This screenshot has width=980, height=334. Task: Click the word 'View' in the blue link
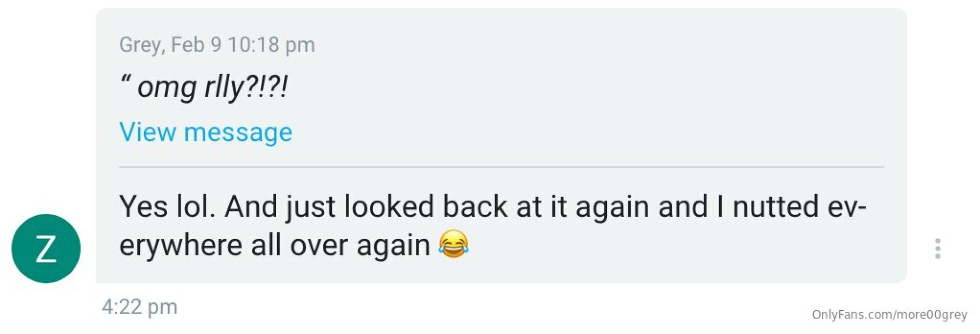pos(148,132)
